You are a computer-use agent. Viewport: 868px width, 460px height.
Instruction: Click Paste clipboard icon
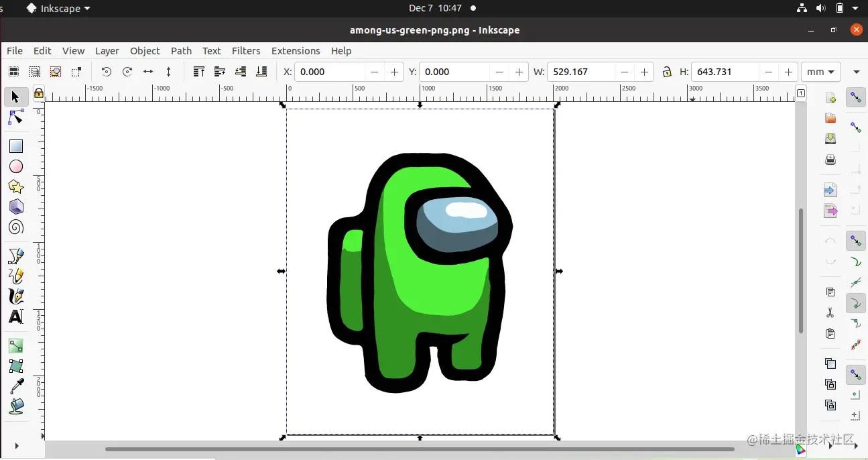(x=830, y=333)
